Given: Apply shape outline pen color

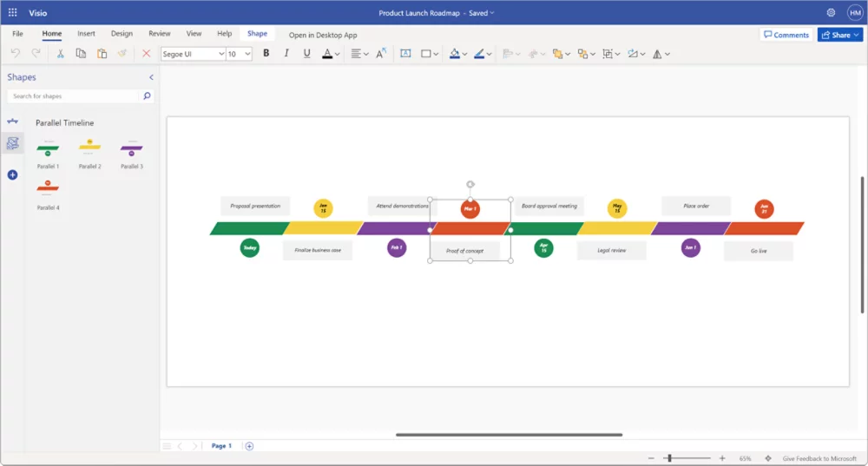Looking at the screenshot, I should pos(479,53).
